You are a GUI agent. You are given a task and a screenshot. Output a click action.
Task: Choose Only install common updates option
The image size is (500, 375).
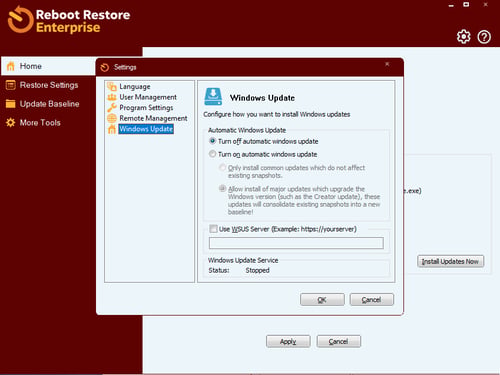pyautogui.click(x=222, y=167)
